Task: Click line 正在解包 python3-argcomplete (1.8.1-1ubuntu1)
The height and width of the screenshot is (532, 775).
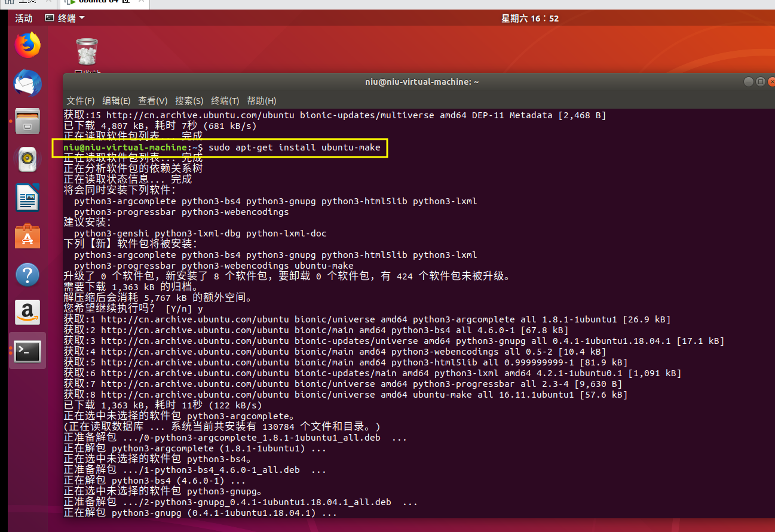Action: 195,448
